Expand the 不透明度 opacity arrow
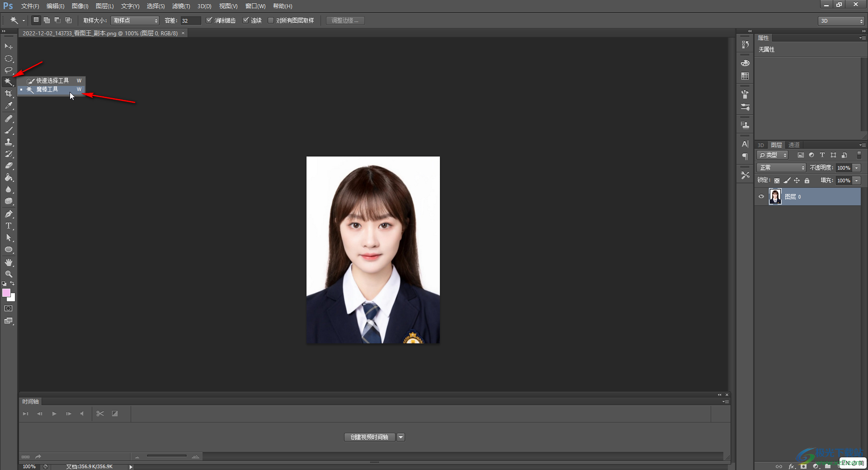The image size is (868, 470). pyautogui.click(x=857, y=168)
